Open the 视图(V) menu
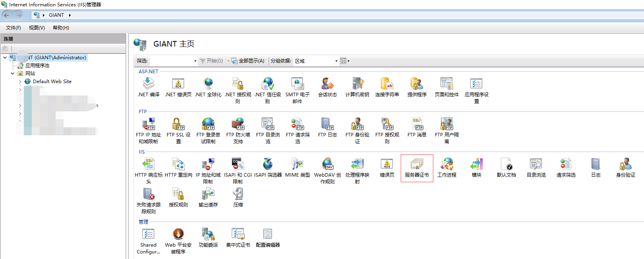Image resolution: width=644 pixels, height=259 pixels. pyautogui.click(x=37, y=28)
